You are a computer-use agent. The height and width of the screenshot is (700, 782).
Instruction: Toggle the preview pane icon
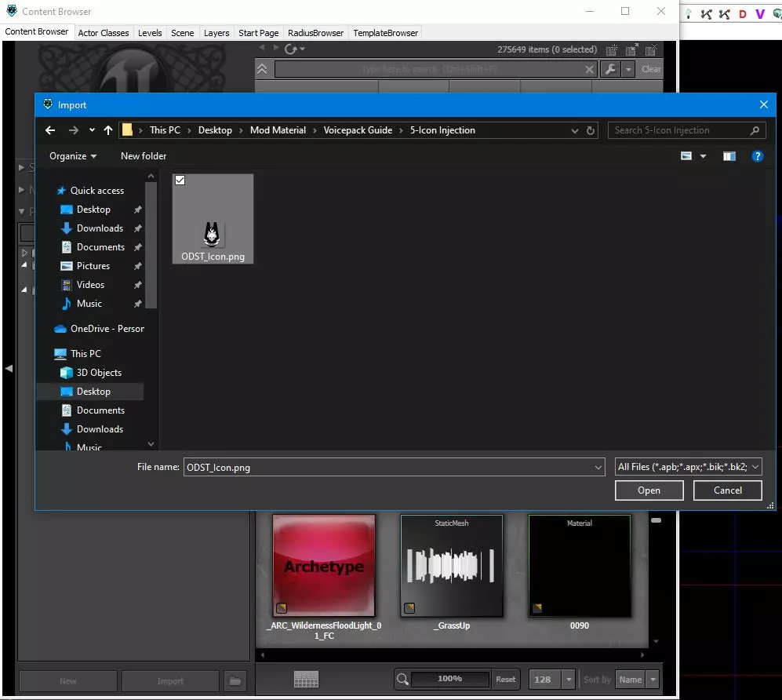(729, 156)
